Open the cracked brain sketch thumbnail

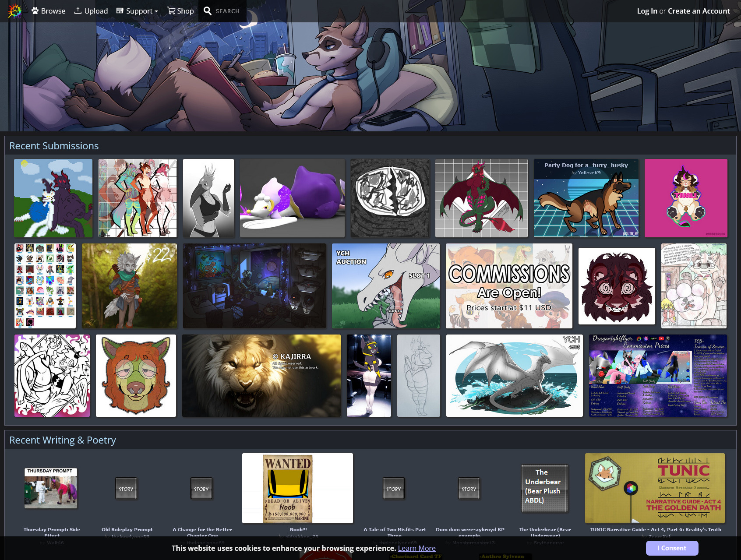tap(390, 198)
